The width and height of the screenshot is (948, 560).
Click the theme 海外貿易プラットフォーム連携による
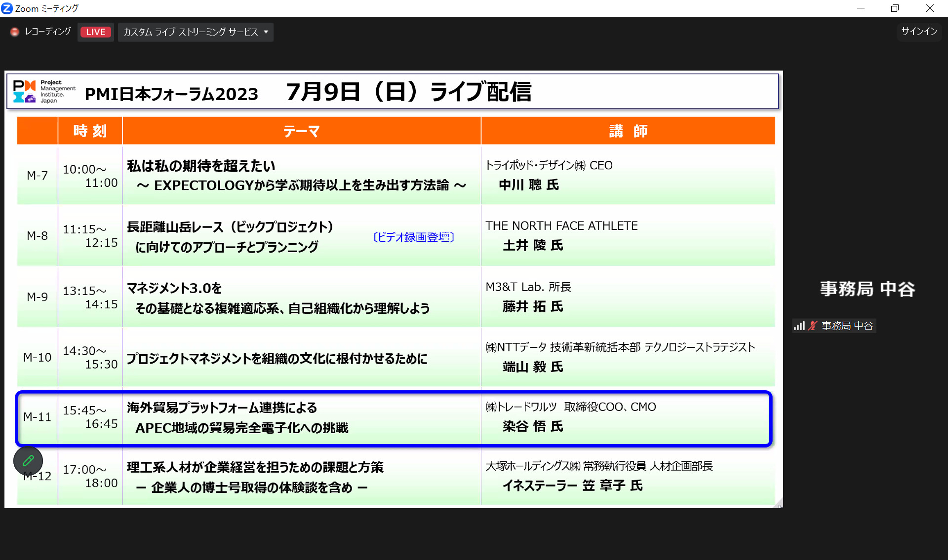222,408
